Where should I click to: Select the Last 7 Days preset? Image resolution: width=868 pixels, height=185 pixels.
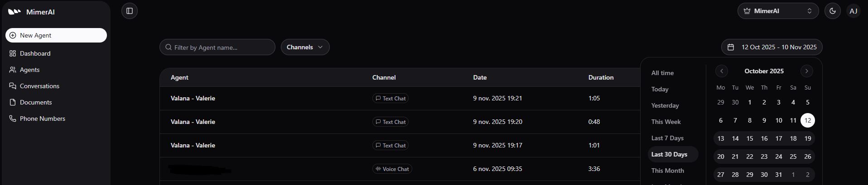[667, 138]
